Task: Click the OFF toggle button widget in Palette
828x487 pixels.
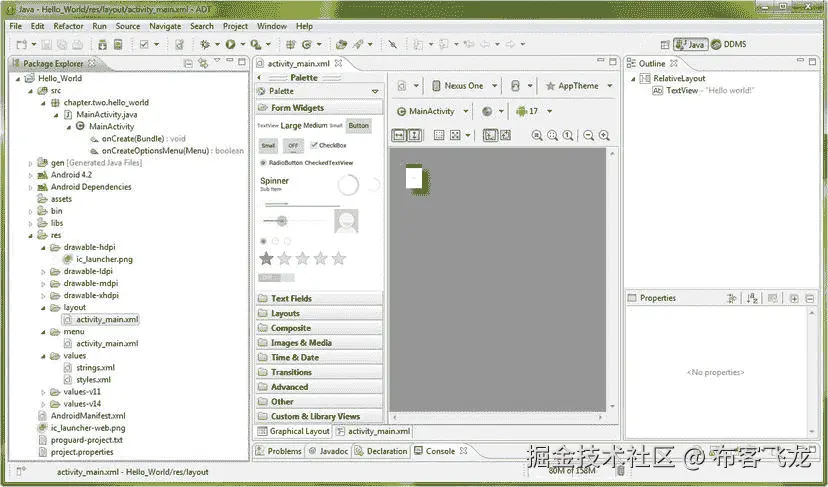Action: pos(293,145)
